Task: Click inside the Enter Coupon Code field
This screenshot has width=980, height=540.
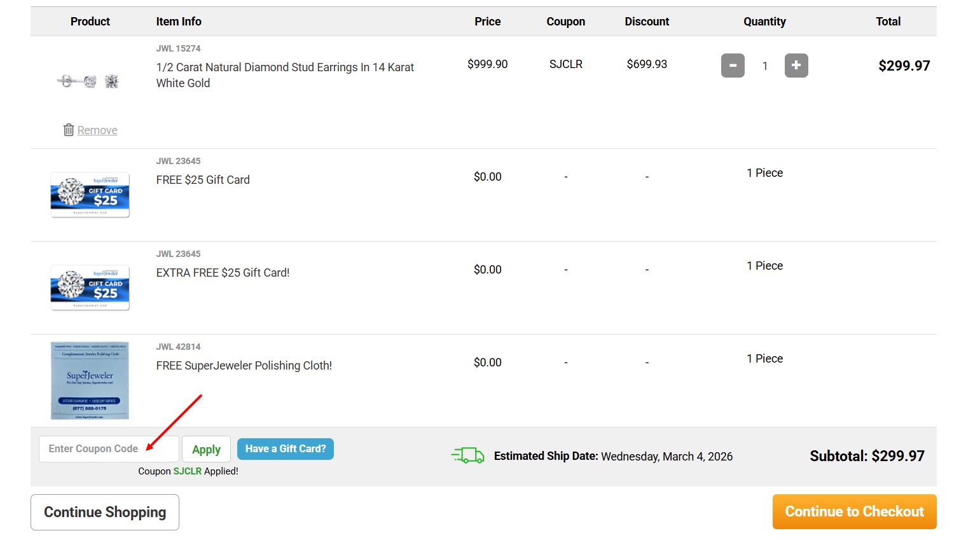Action: (x=108, y=448)
